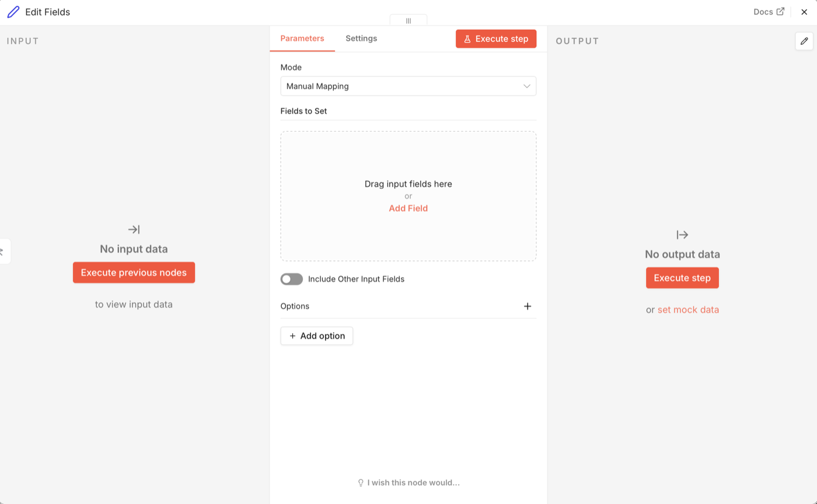
Task: Expand the Manual Mapping chevron
Action: 527,86
